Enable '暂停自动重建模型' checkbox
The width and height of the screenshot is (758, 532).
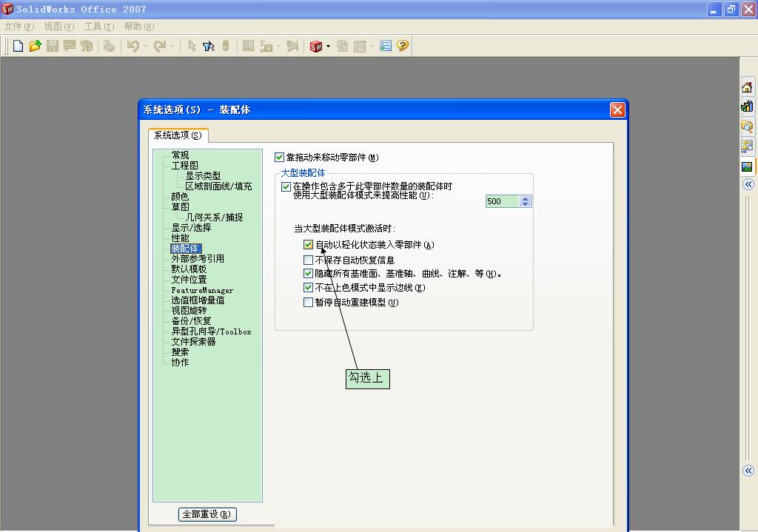coord(308,303)
